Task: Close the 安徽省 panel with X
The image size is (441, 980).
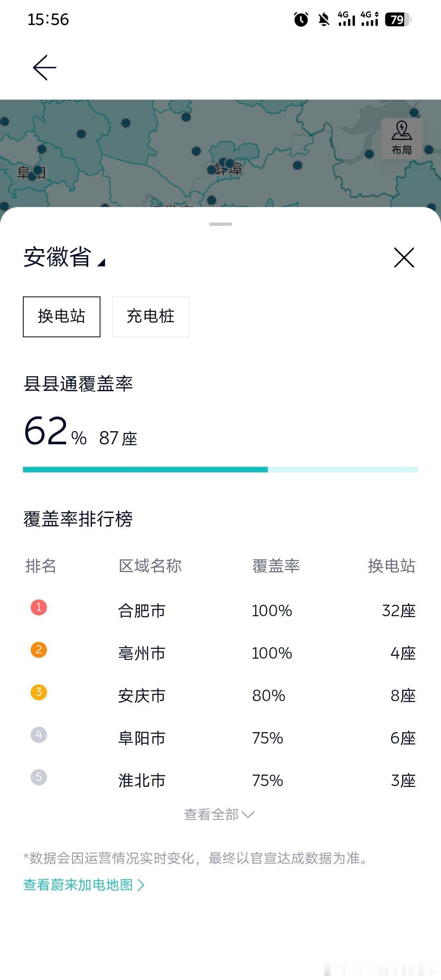Action: pyautogui.click(x=404, y=257)
